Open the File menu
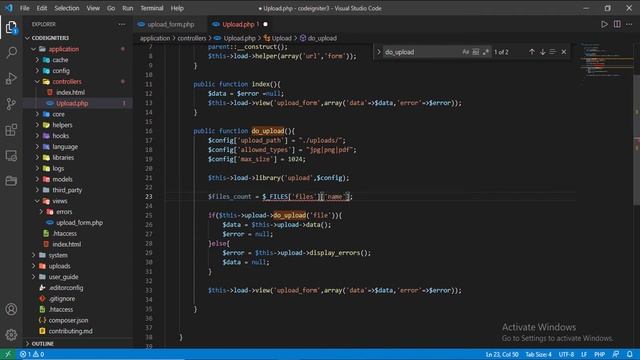Screen dimensions: 640x360 coord(24,8)
